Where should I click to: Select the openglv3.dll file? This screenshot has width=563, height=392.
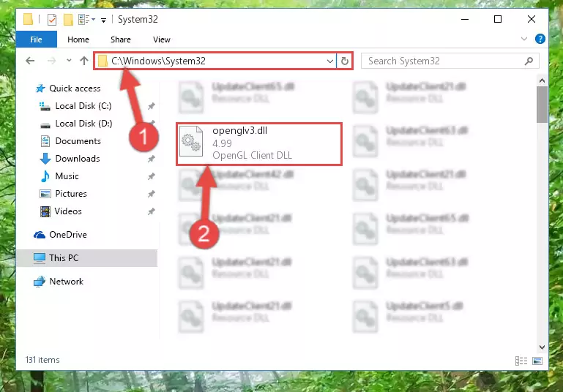pyautogui.click(x=259, y=144)
